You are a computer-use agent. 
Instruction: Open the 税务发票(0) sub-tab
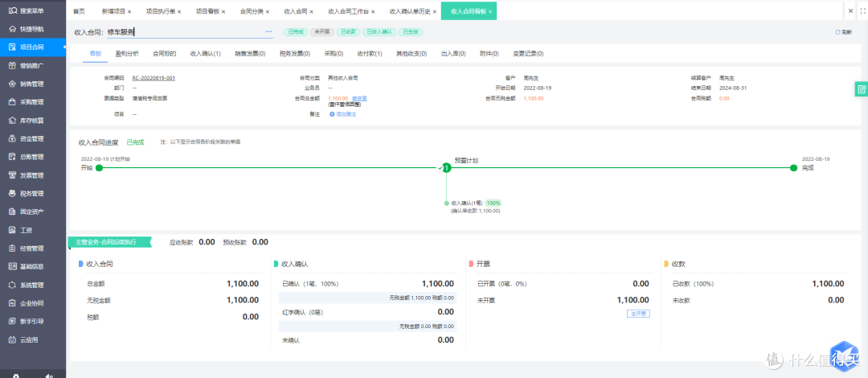click(x=294, y=54)
